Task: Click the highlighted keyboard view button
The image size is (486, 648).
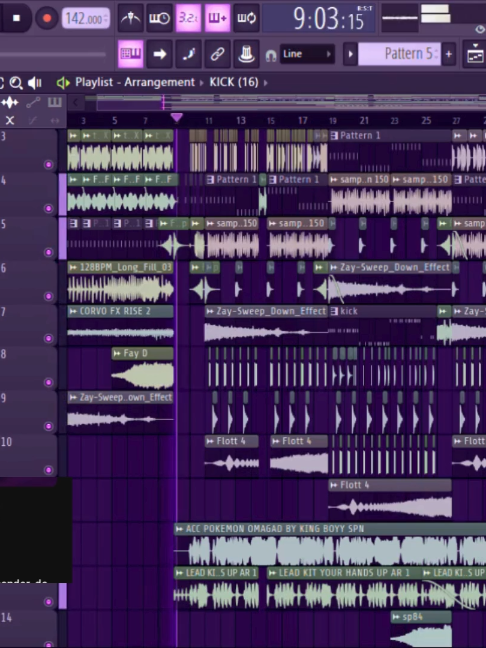Action: (x=131, y=54)
